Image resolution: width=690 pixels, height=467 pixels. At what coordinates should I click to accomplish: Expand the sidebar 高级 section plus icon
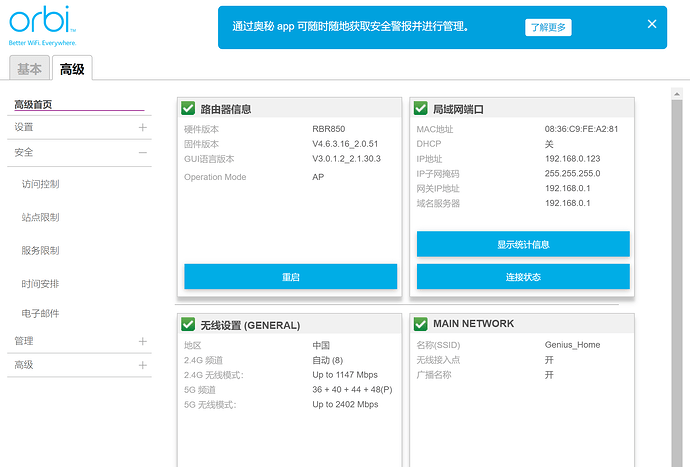tap(142, 366)
